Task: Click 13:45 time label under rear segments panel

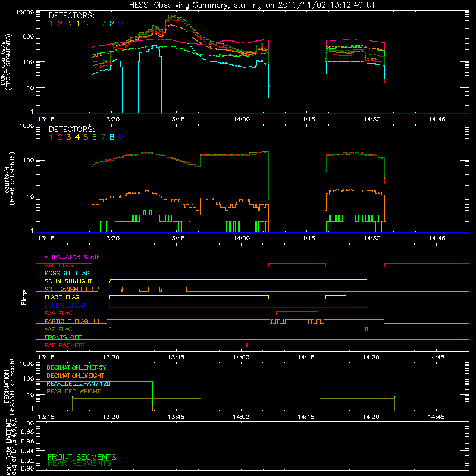Action: pos(176,239)
